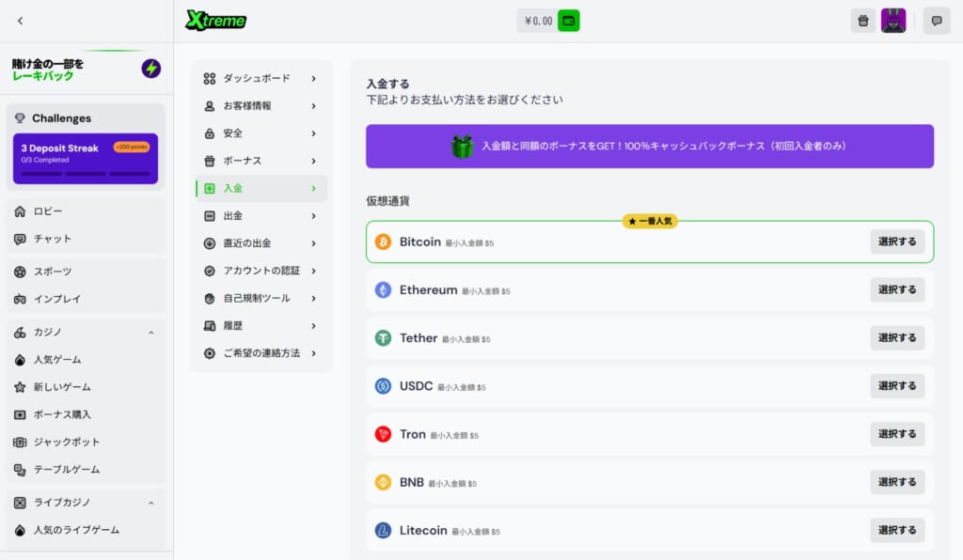The width and height of the screenshot is (963, 560).
Task: Expand 安全 chevron arrow
Action: (314, 133)
